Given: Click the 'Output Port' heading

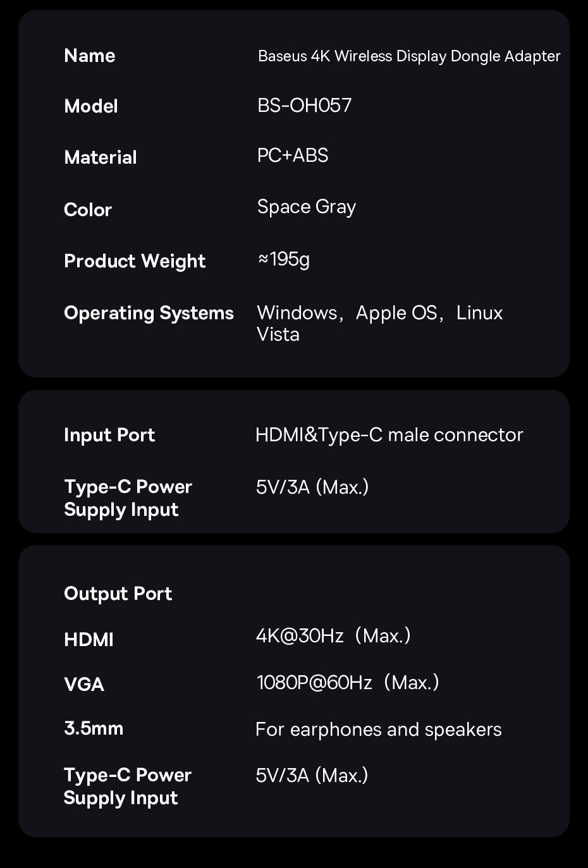Looking at the screenshot, I should (118, 594).
